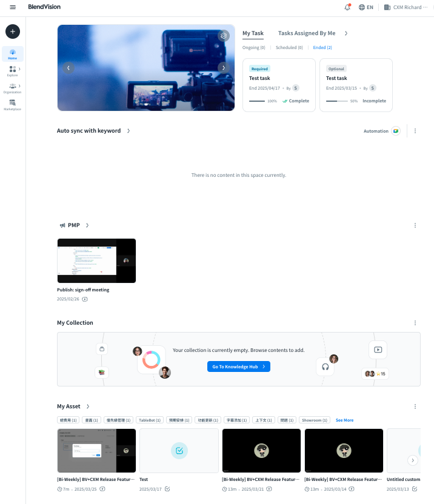
Task: Open the Publish: sign-off meeting thumbnail
Action: [96, 260]
